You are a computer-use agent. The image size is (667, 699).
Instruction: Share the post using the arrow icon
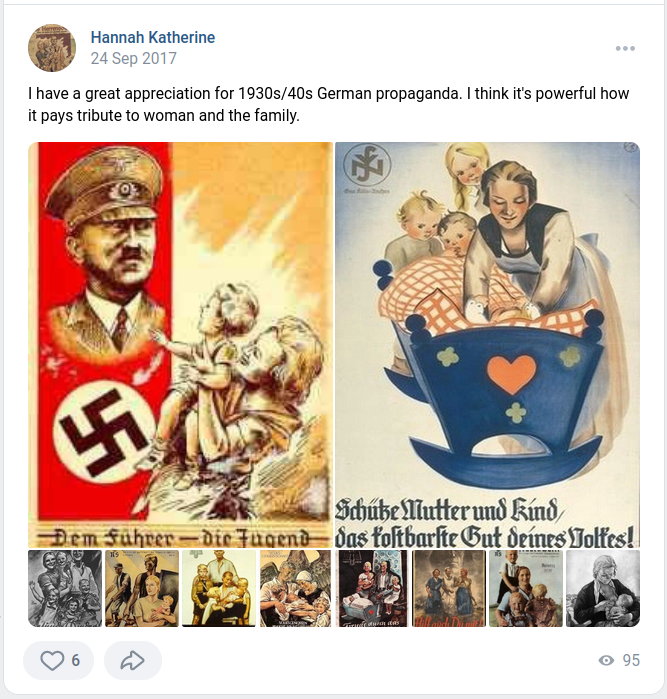tap(132, 660)
